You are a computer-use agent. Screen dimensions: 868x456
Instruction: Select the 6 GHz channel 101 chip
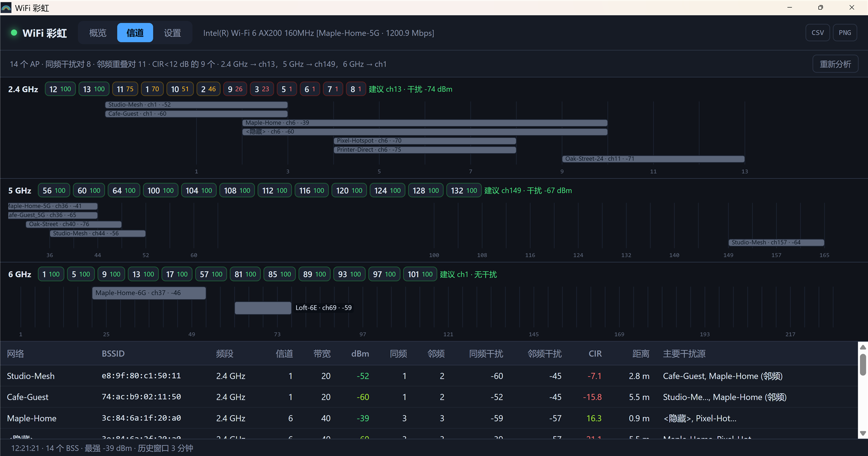point(420,274)
